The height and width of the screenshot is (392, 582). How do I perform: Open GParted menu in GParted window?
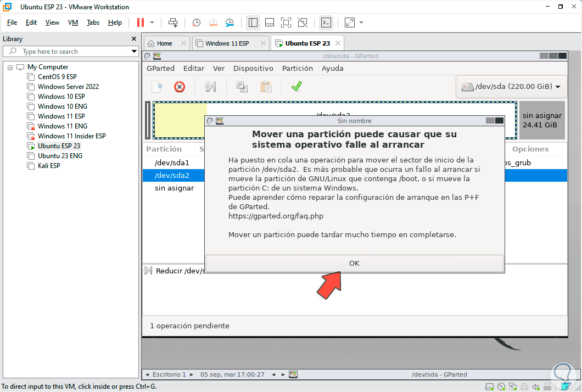pos(160,68)
